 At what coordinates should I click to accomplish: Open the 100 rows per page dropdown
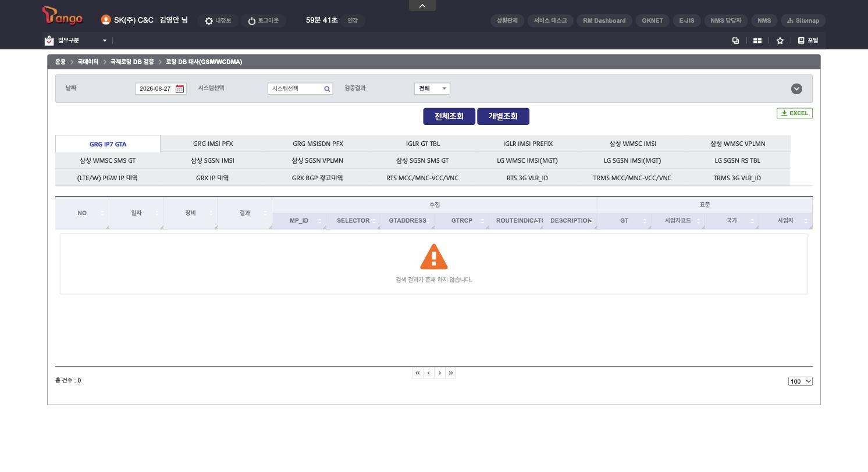pyautogui.click(x=801, y=381)
